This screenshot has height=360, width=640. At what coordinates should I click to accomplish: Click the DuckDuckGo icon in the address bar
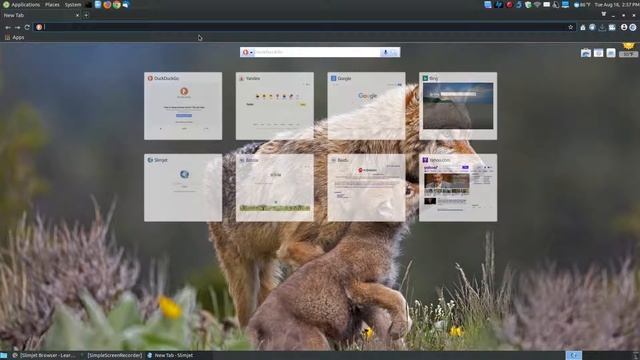pyautogui.click(x=39, y=27)
